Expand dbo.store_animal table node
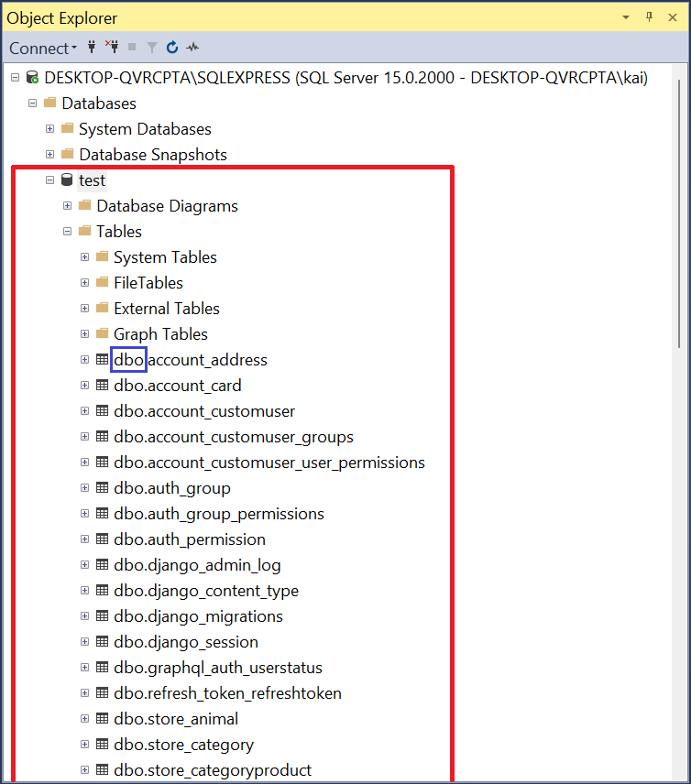Viewport: 691px width, 784px height. pyautogui.click(x=85, y=718)
